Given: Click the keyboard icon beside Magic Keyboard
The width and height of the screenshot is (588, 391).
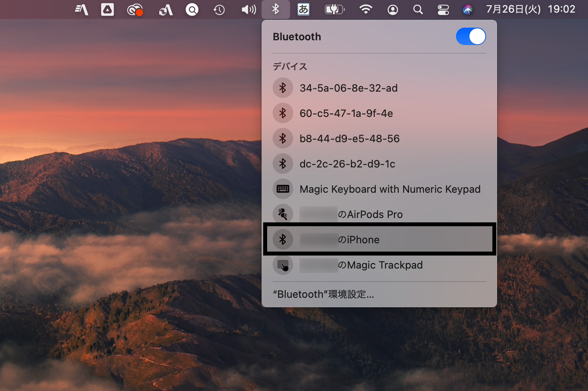Looking at the screenshot, I should tap(283, 189).
